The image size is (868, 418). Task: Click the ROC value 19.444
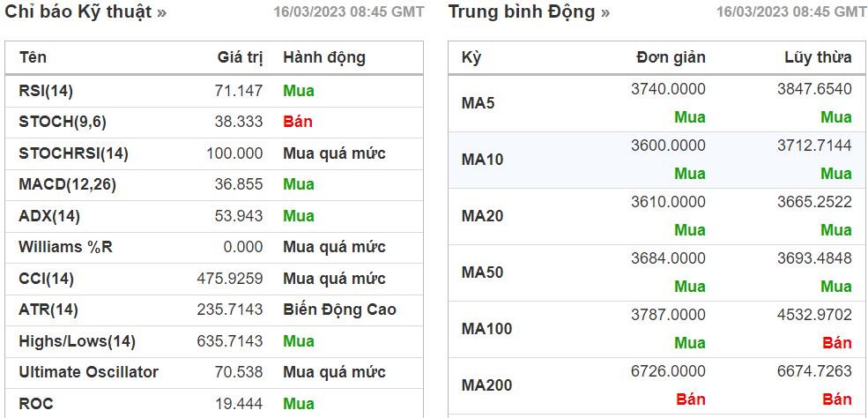pos(239,404)
